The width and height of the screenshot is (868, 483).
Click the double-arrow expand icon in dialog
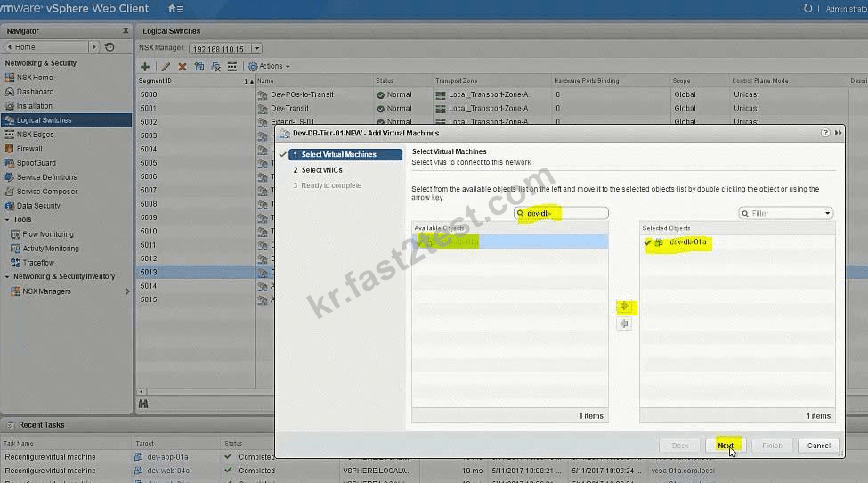click(838, 133)
